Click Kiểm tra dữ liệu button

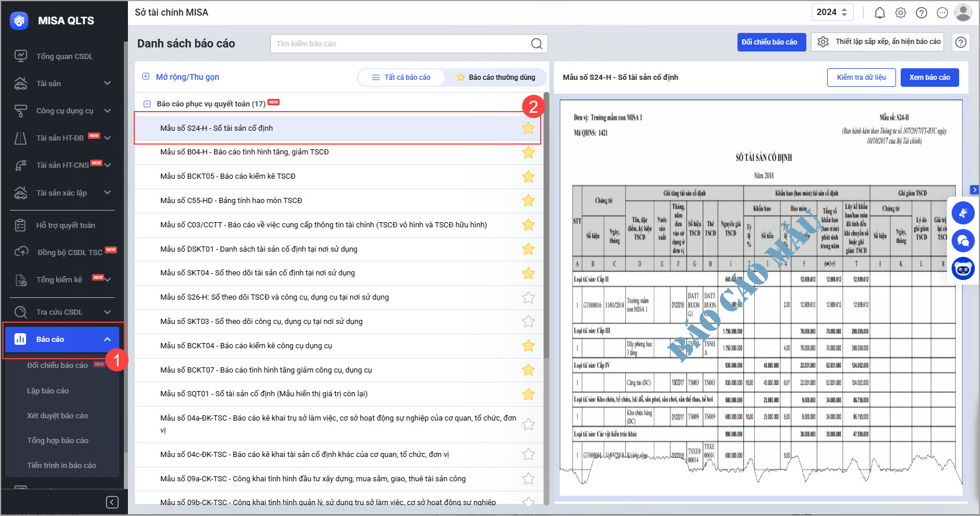pos(861,78)
